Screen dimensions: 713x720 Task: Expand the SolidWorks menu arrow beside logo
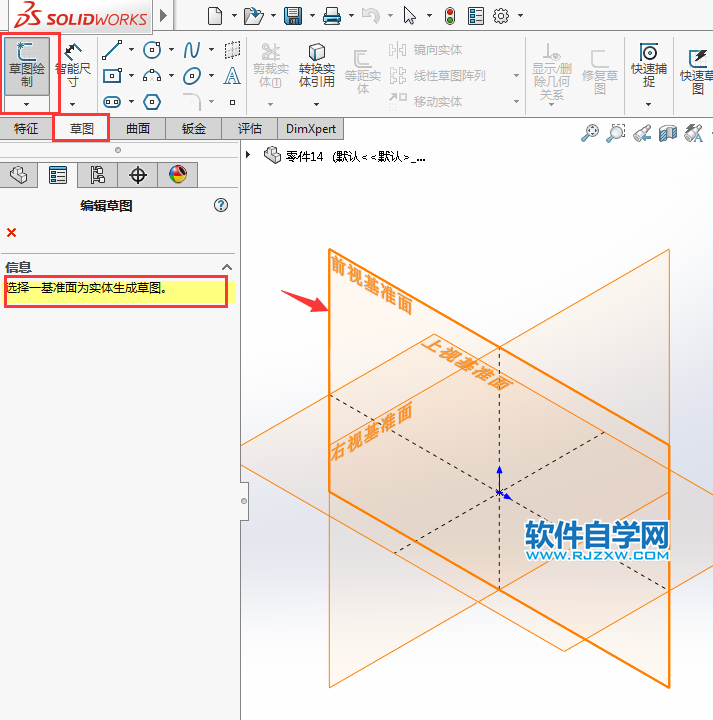[163, 16]
